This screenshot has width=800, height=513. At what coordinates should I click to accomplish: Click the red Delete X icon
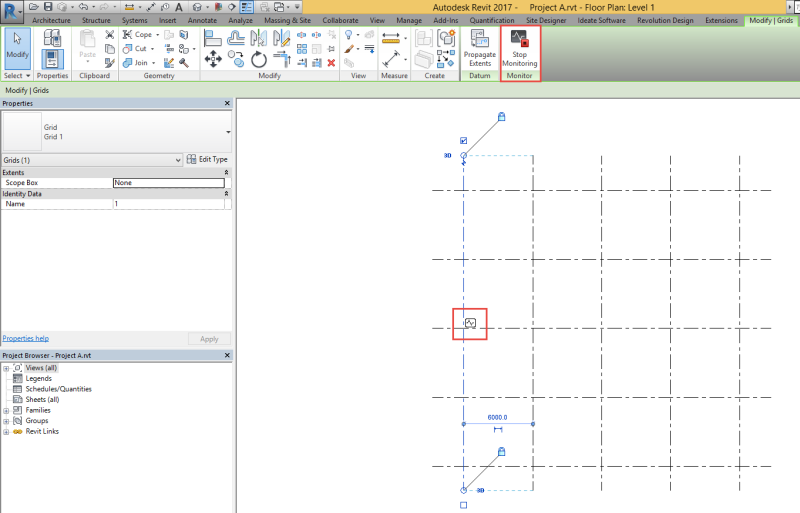coord(331,63)
